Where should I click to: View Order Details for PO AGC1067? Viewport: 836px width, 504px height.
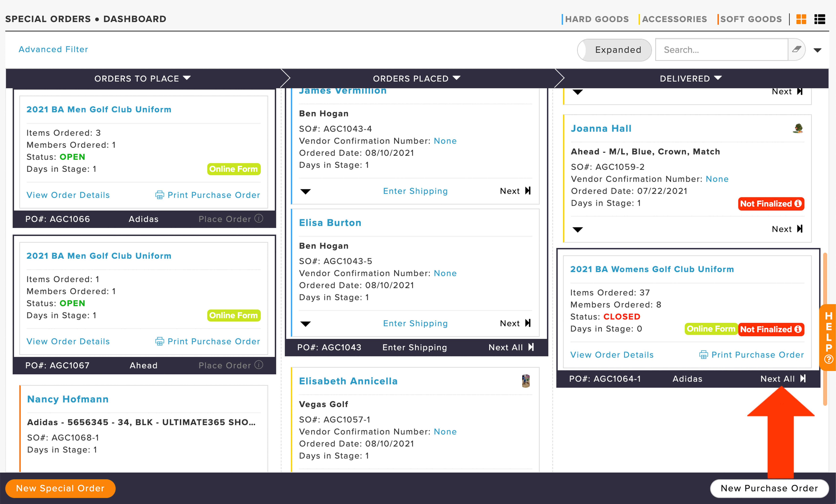pyautogui.click(x=68, y=341)
